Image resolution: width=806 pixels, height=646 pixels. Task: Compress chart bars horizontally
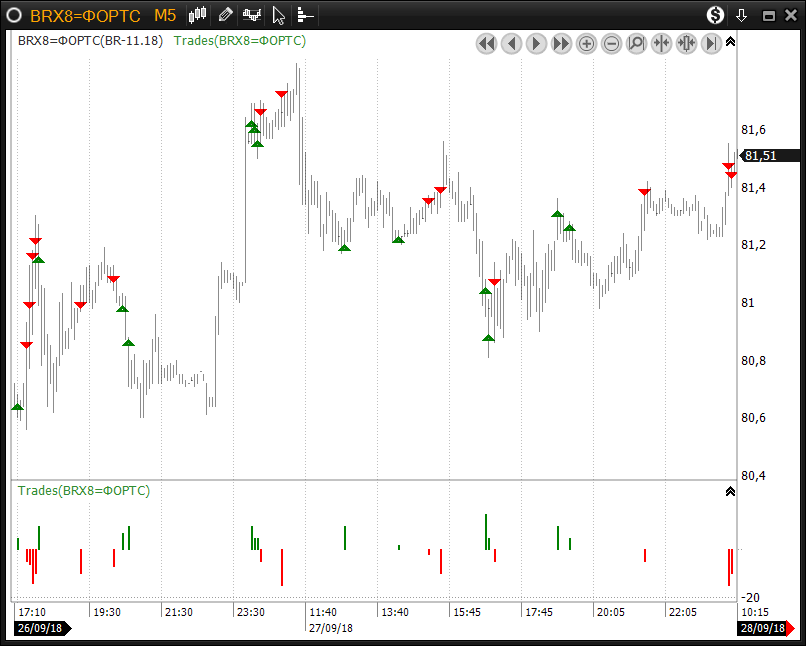[x=661, y=43]
